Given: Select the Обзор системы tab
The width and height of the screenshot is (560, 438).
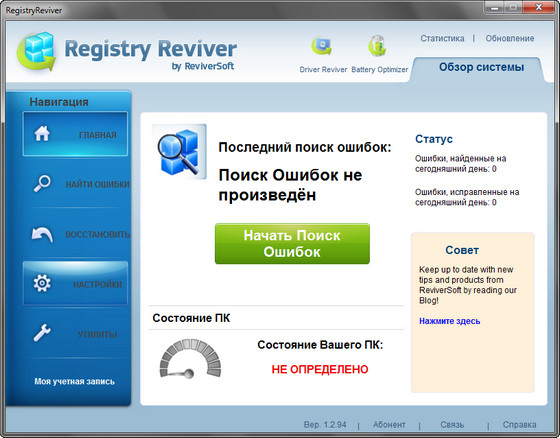Looking at the screenshot, I should click(x=481, y=67).
